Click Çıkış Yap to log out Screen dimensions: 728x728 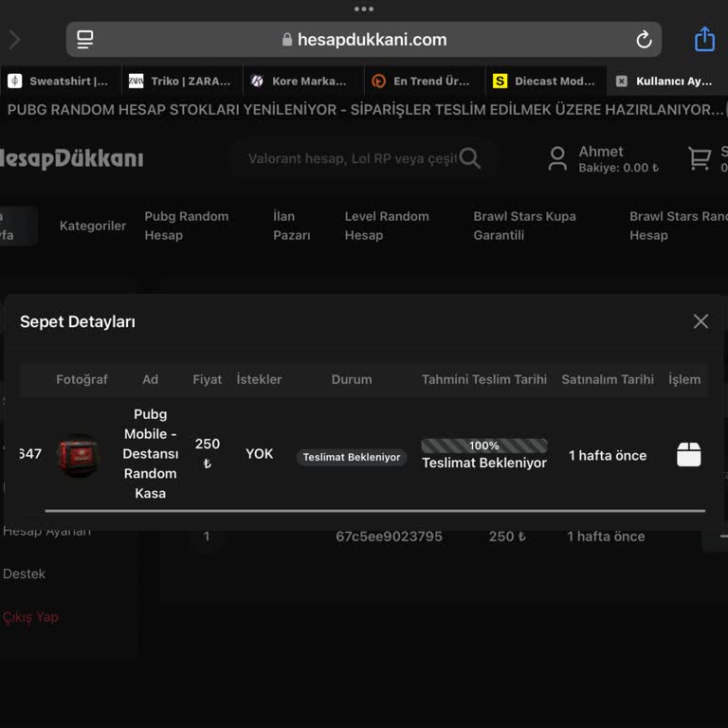[30, 617]
